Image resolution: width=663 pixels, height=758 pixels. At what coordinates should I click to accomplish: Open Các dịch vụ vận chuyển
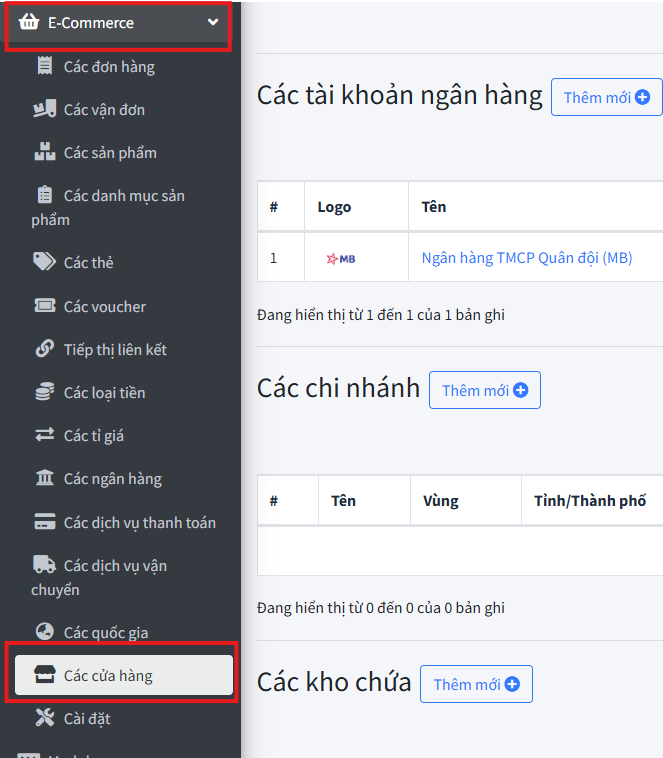99,577
